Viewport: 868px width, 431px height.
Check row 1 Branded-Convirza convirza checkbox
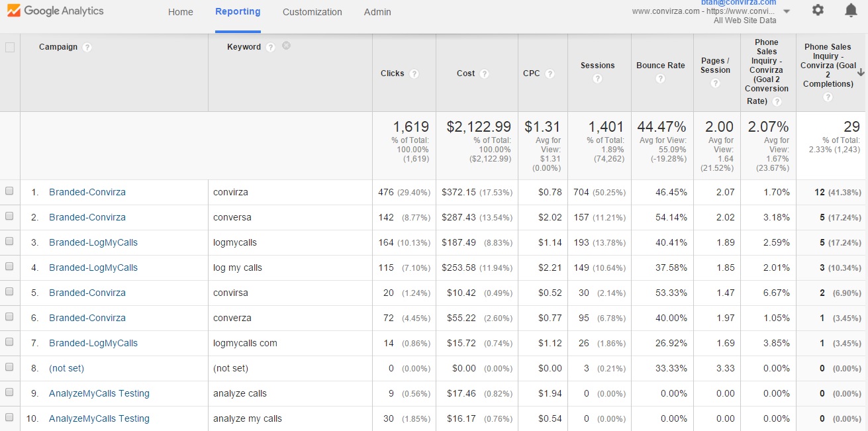coord(9,191)
